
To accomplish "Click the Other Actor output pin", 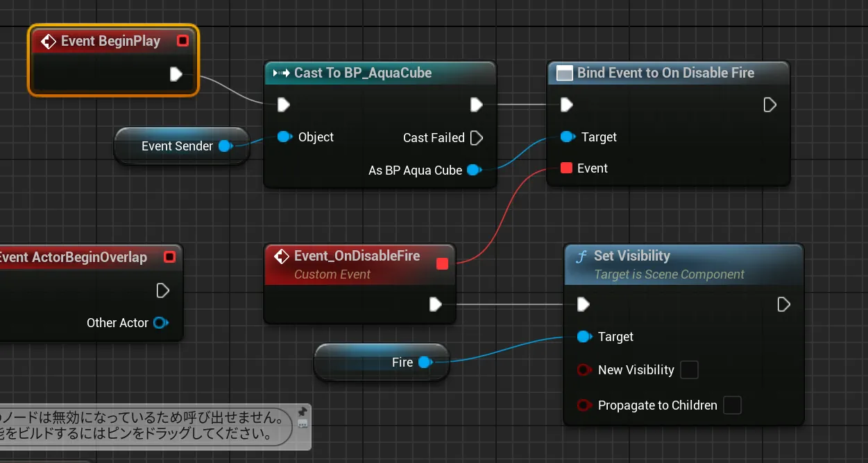I will (160, 323).
